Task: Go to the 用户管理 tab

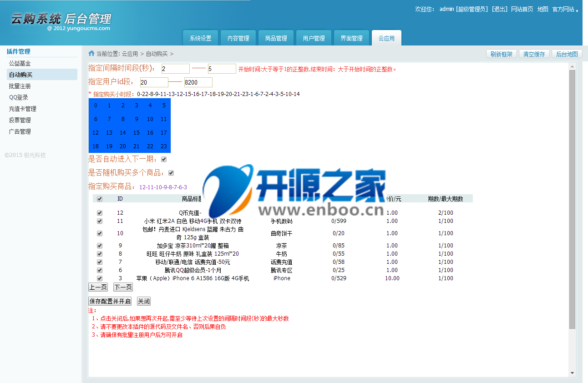Action: (314, 38)
